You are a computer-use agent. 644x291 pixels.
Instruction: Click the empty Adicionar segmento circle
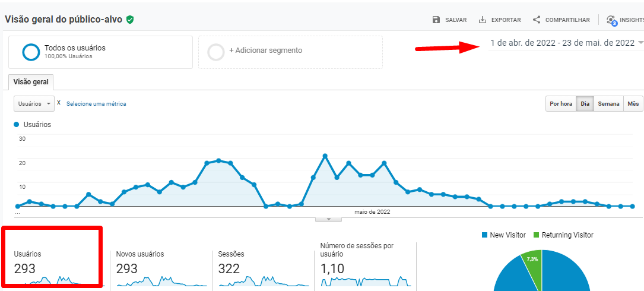(x=216, y=52)
